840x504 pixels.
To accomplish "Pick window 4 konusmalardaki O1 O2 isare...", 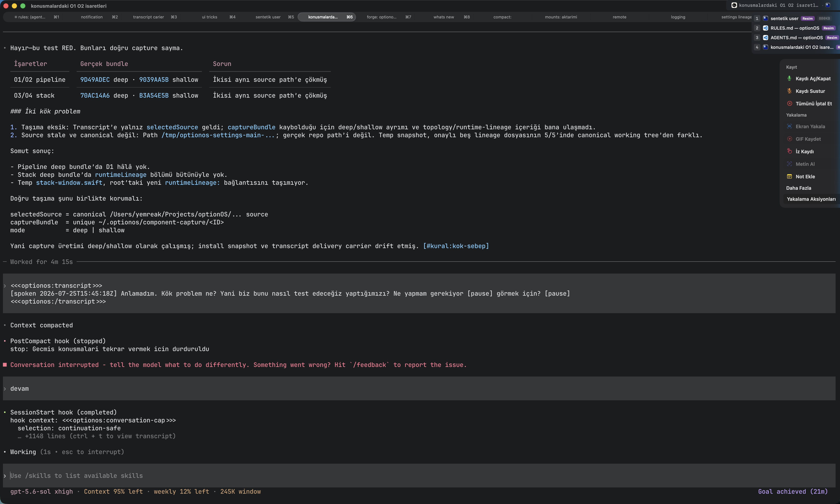I will coord(796,47).
